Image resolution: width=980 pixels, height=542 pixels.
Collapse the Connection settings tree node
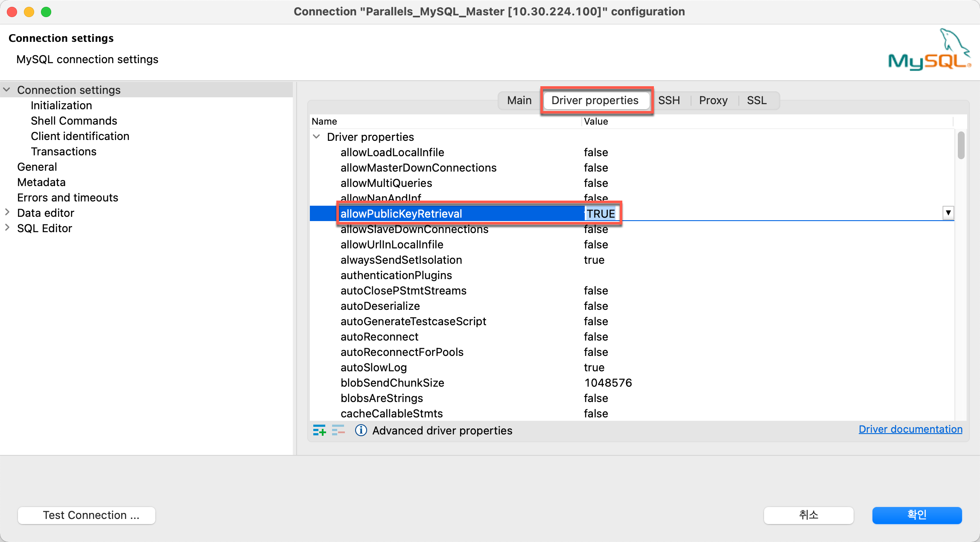7,90
